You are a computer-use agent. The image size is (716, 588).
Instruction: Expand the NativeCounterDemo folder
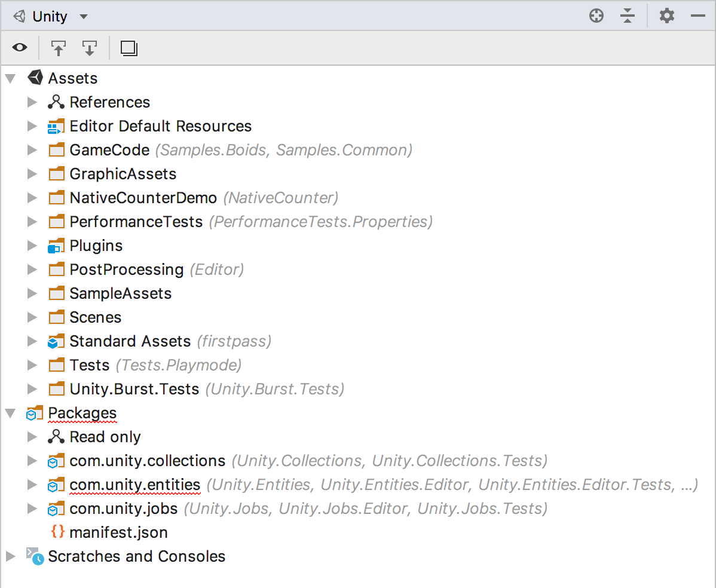(32, 198)
